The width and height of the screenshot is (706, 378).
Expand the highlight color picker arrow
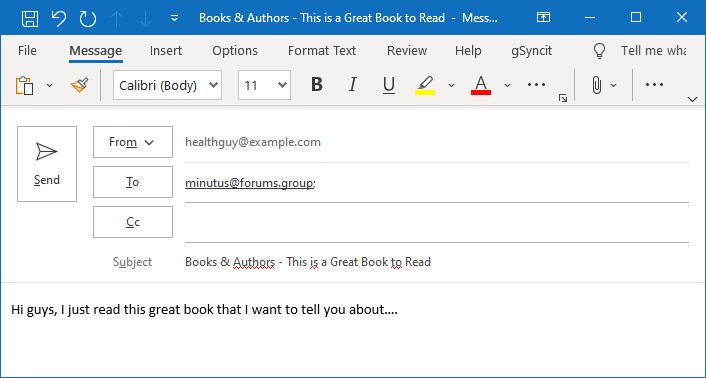click(451, 85)
